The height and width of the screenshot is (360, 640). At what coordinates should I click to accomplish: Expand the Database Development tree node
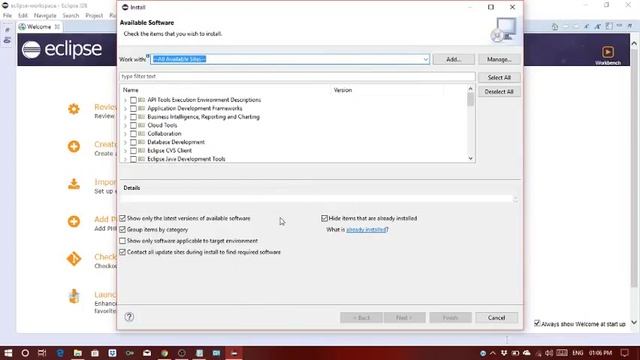[125, 142]
